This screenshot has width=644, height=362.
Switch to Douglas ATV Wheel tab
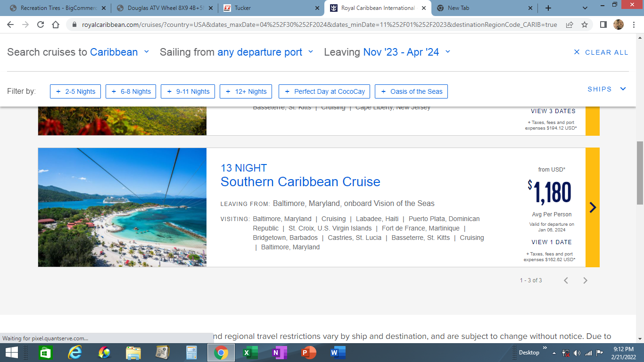click(165, 8)
